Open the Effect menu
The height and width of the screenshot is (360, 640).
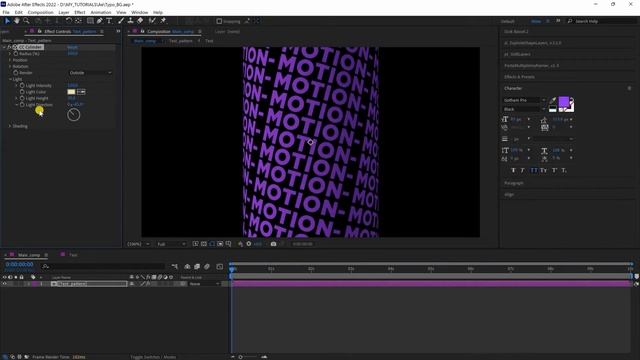point(80,13)
